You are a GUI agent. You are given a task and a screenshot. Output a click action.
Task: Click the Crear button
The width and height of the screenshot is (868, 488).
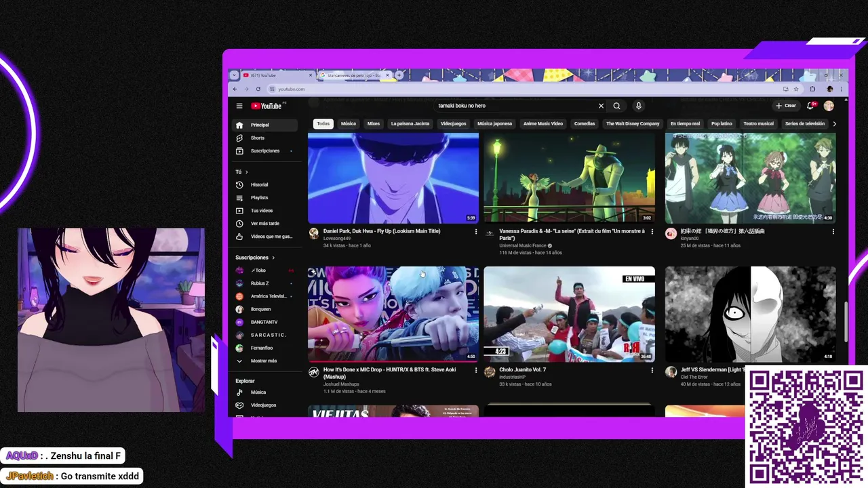coord(786,106)
